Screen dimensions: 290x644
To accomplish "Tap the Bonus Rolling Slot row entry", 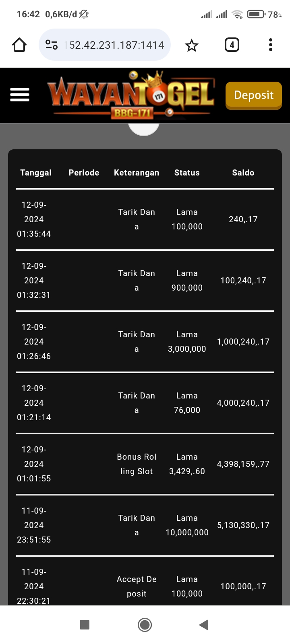I will [137, 464].
